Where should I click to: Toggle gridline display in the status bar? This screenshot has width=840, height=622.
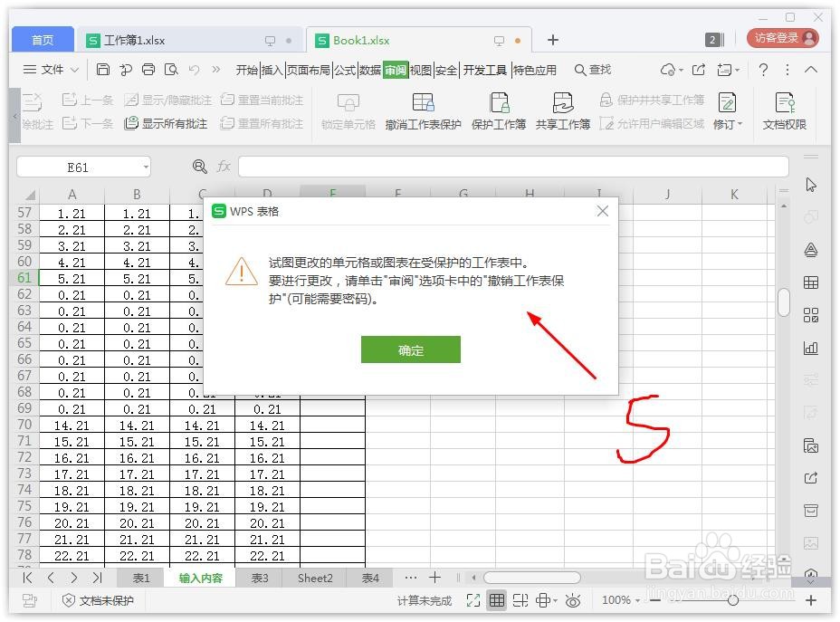pos(497,600)
